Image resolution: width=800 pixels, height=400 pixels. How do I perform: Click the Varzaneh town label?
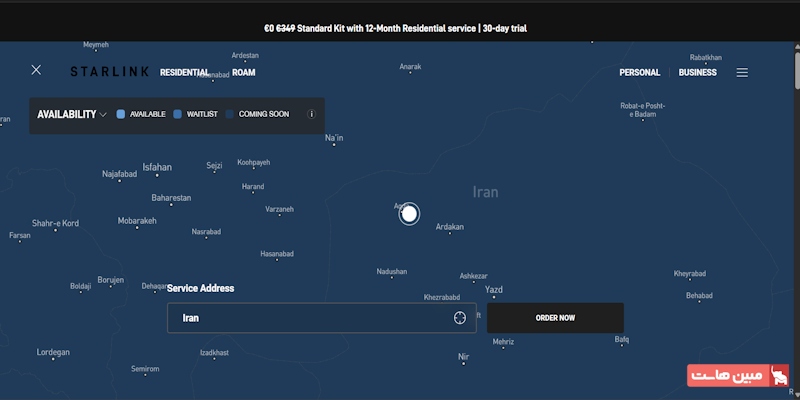(x=280, y=209)
